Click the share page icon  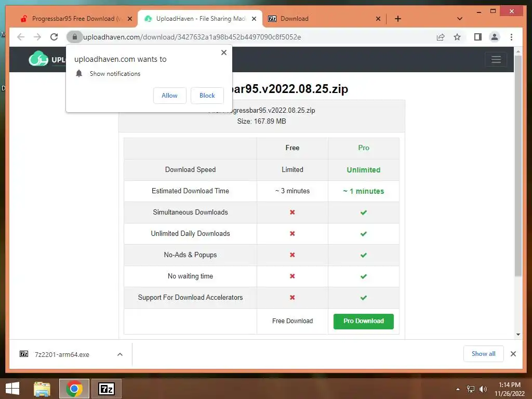click(441, 37)
